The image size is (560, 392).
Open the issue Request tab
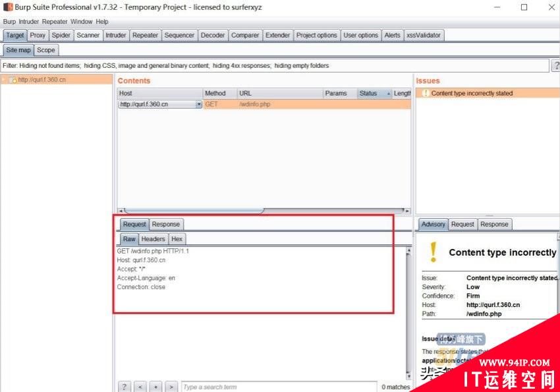coord(462,224)
